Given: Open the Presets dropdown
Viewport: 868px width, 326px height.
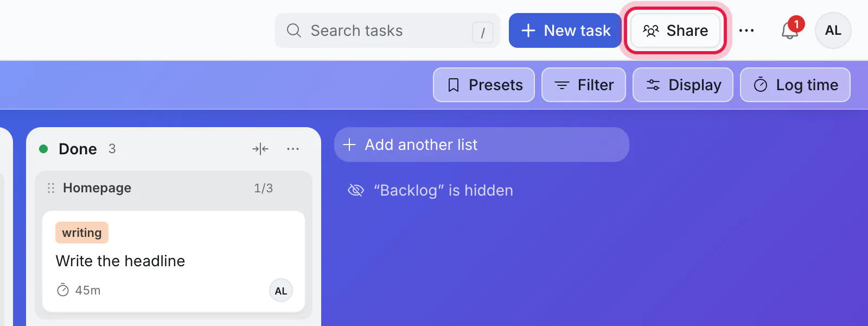Looking at the screenshot, I should [x=484, y=85].
